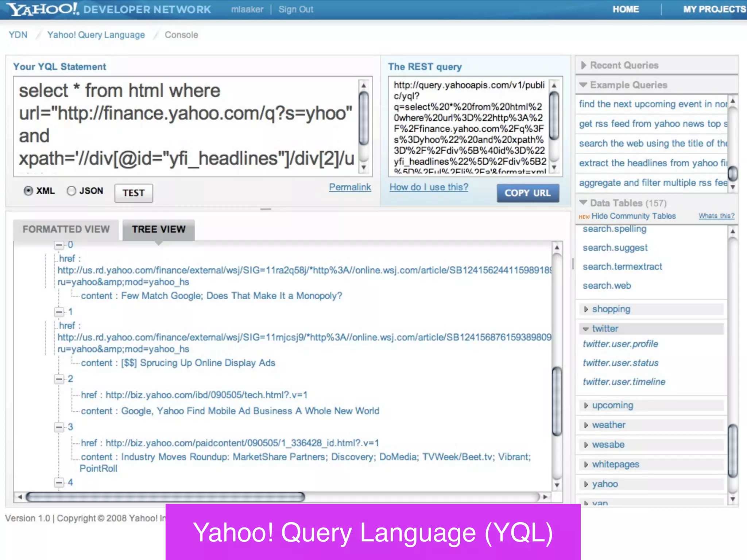Open the Tree View tab
Viewport: 747px width, 560px height.
pyautogui.click(x=159, y=229)
